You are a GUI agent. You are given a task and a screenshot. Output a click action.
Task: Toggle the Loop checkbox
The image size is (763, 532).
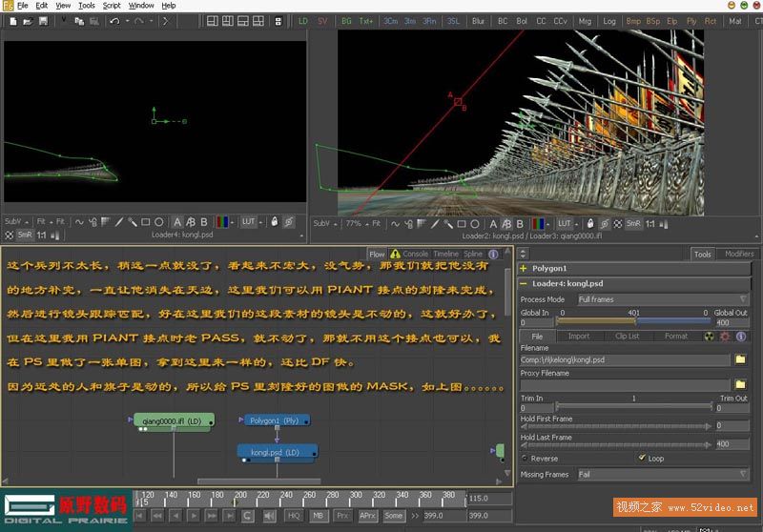click(642, 458)
